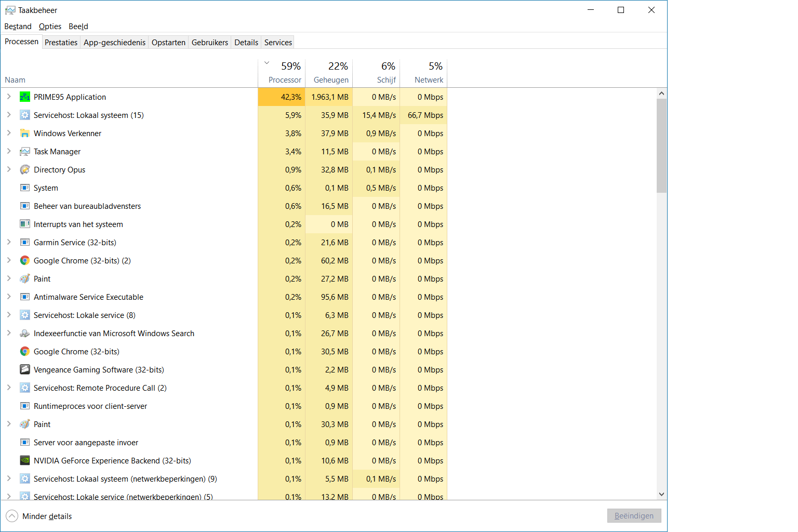798x532 pixels.
Task: Sort processes by the Naam column
Action: pos(129,73)
